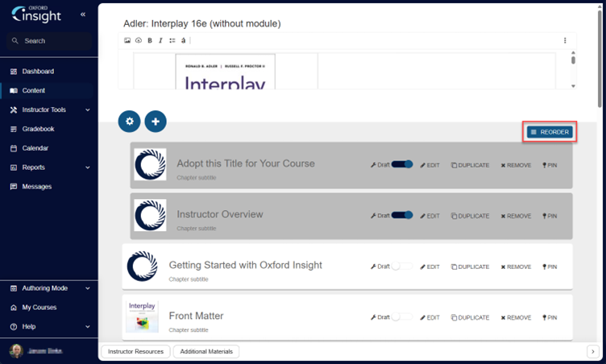Toggle Draft switch for Instructor Overview

(x=402, y=215)
